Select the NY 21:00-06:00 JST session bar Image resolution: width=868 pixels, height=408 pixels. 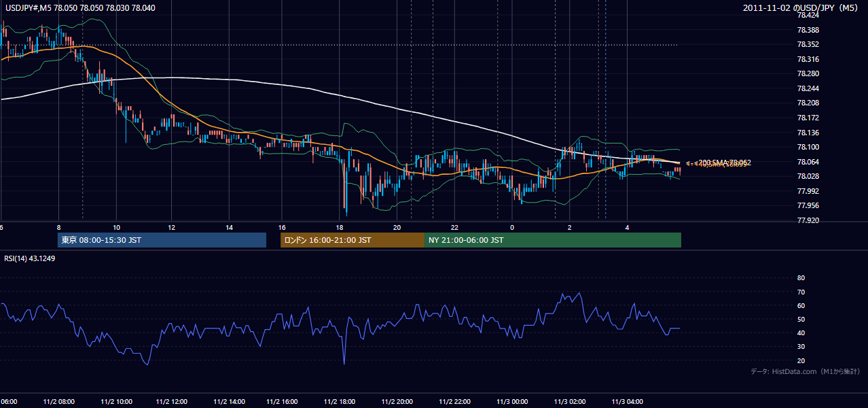coord(553,240)
